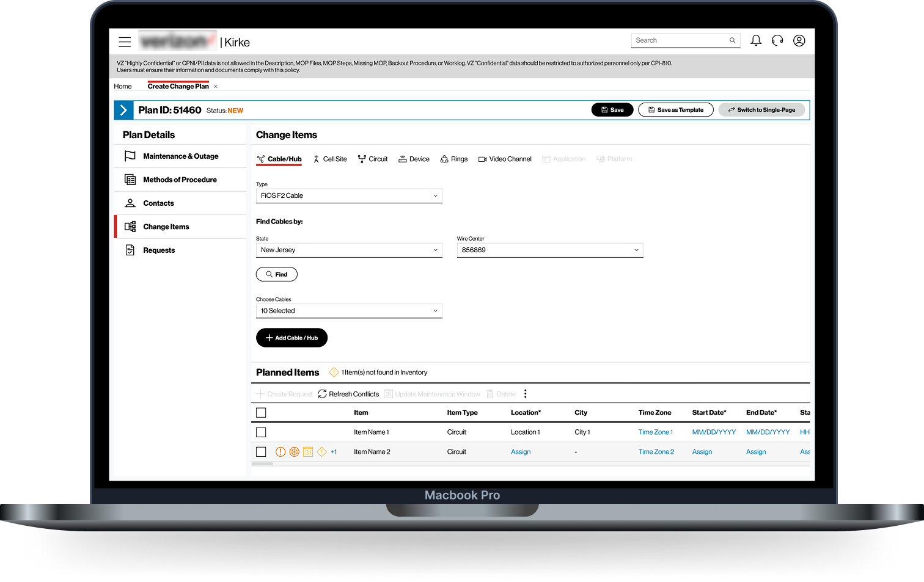
Task: Click Assign link under Location for Item Name 2
Action: pos(521,452)
